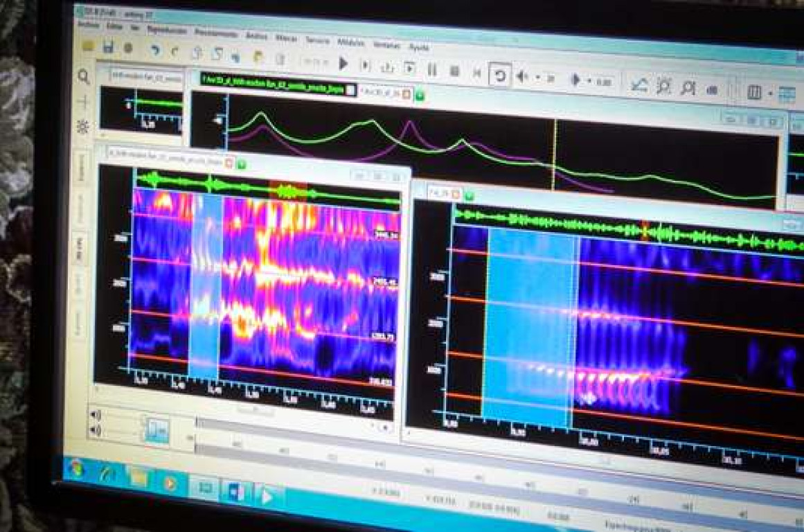Viewport: 804px width, 532px height.
Task: Click the open folder toolbar icon
Action: [x=88, y=46]
